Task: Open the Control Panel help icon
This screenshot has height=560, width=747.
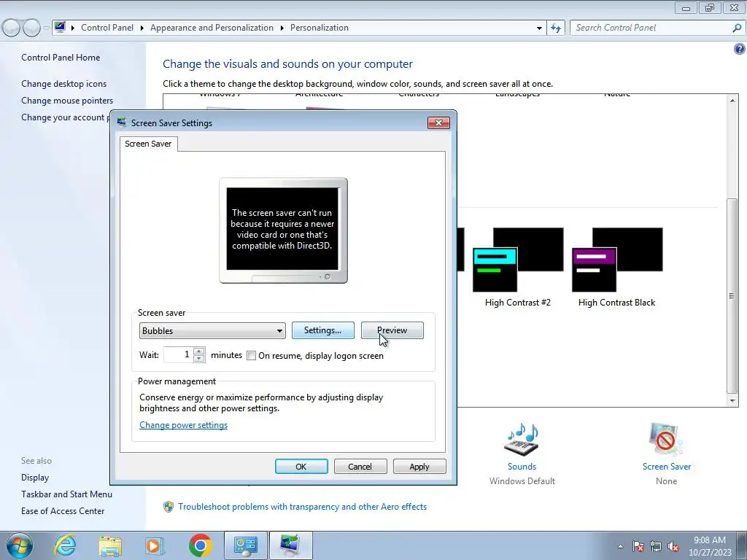Action: click(x=739, y=49)
